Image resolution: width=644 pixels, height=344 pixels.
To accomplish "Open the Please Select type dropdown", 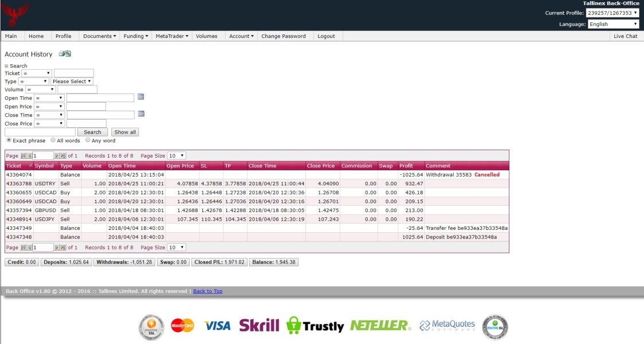I will coord(72,81).
